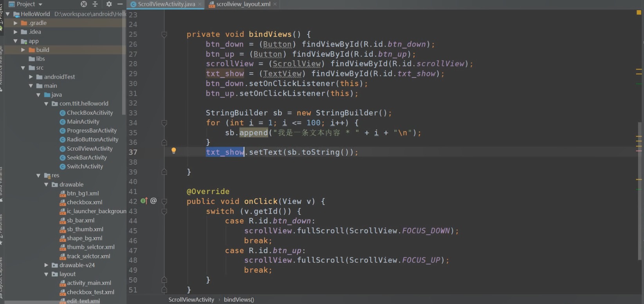Collapse the layout folder
Viewport: 644px width, 304px height.
(46, 274)
